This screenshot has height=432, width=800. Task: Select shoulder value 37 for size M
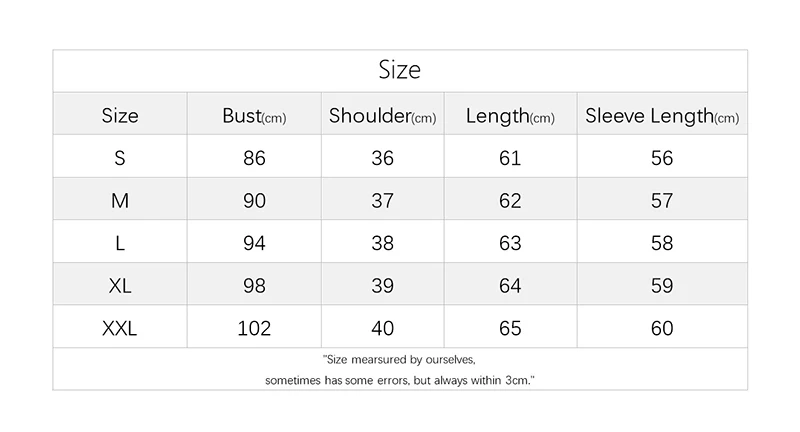382,201
